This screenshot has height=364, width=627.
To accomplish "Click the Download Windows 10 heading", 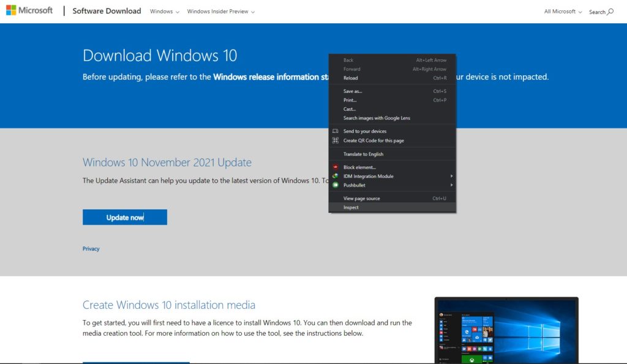I will click(160, 55).
